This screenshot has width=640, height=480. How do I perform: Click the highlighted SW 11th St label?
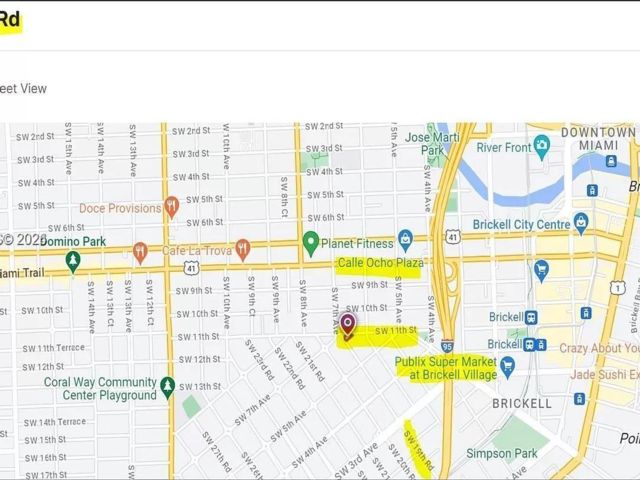click(396, 330)
